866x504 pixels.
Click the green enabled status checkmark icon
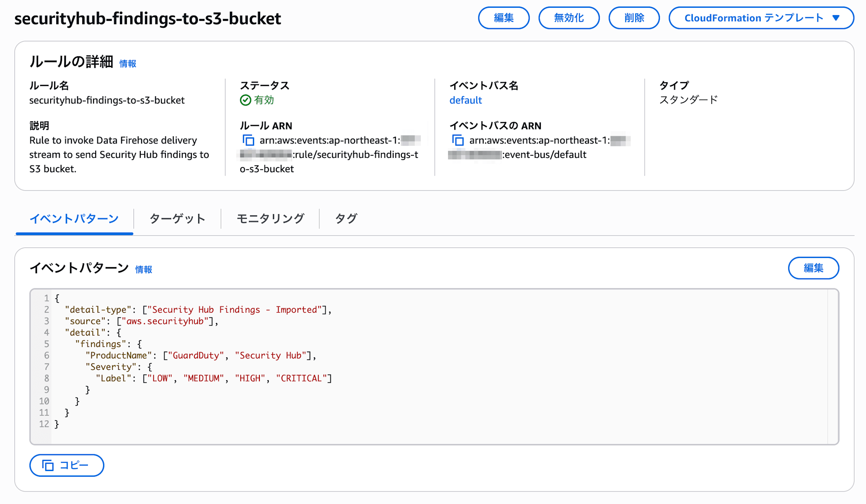246,100
